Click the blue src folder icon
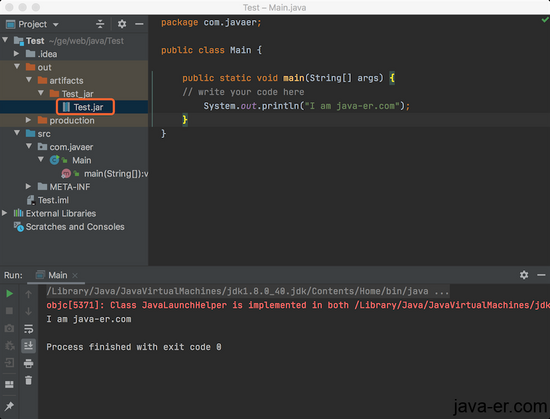This screenshot has height=419, width=550. (31, 134)
